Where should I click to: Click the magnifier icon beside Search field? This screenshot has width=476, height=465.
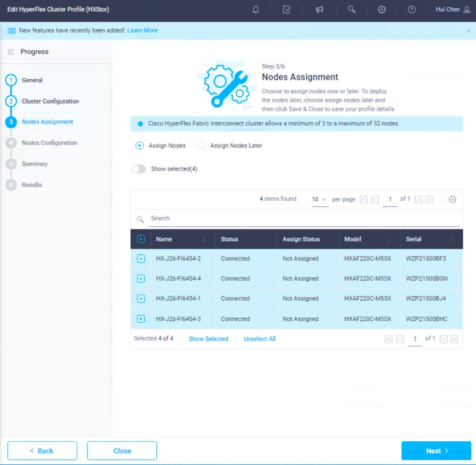click(x=140, y=219)
